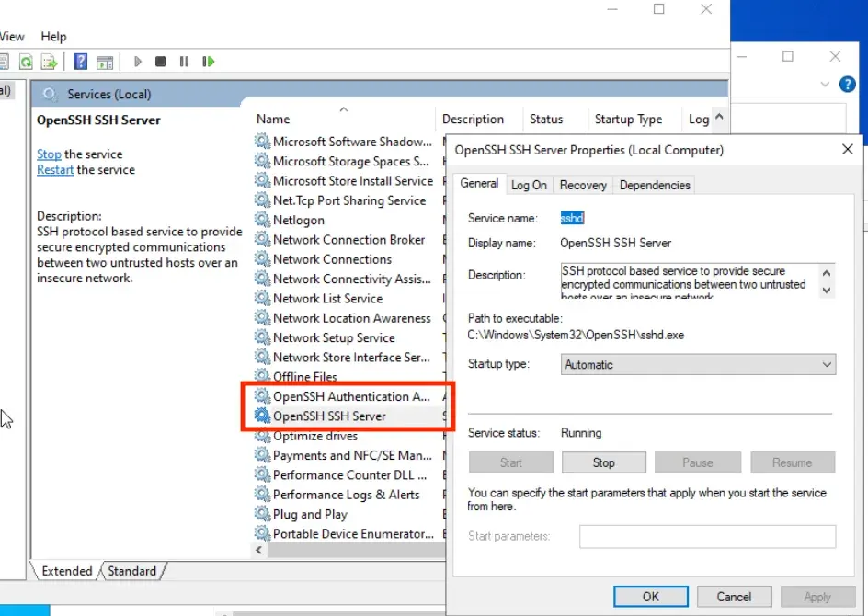Switch to the Log On tab
The height and width of the screenshot is (616, 868).
point(529,186)
